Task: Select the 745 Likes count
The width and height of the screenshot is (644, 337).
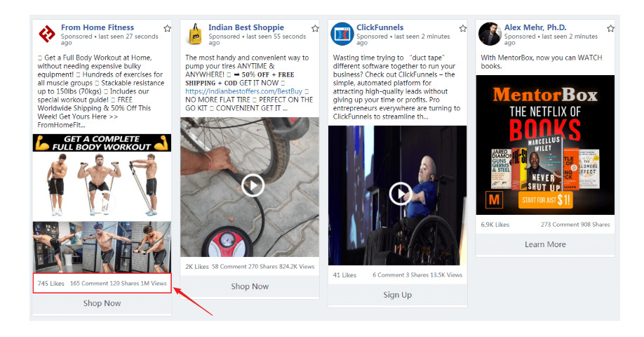Action: tap(51, 283)
